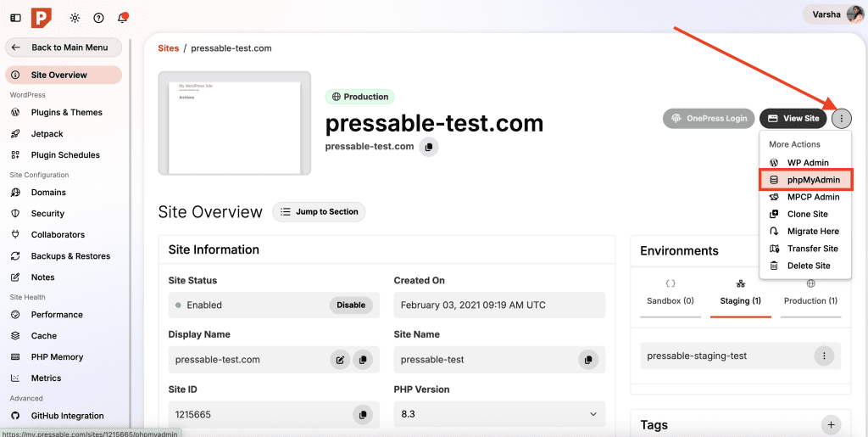The width and height of the screenshot is (868, 437).
Task: Open options for pressable-staging-test environment
Action: [x=823, y=356]
